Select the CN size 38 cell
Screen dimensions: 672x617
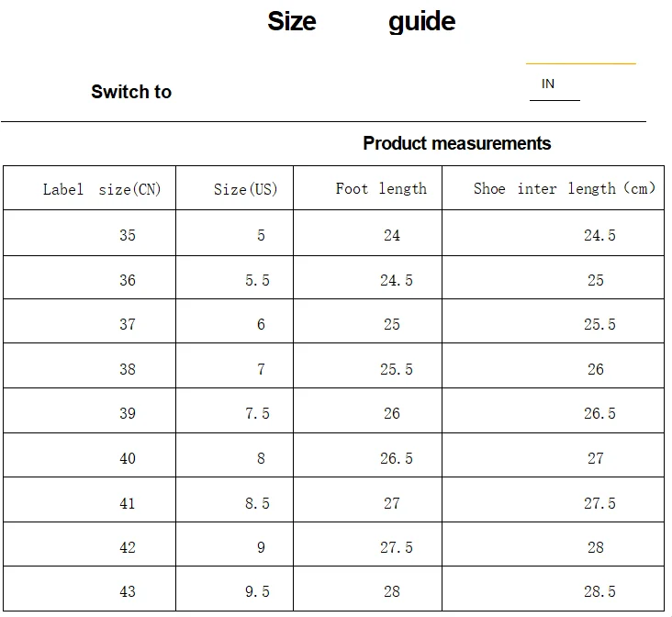click(90, 365)
